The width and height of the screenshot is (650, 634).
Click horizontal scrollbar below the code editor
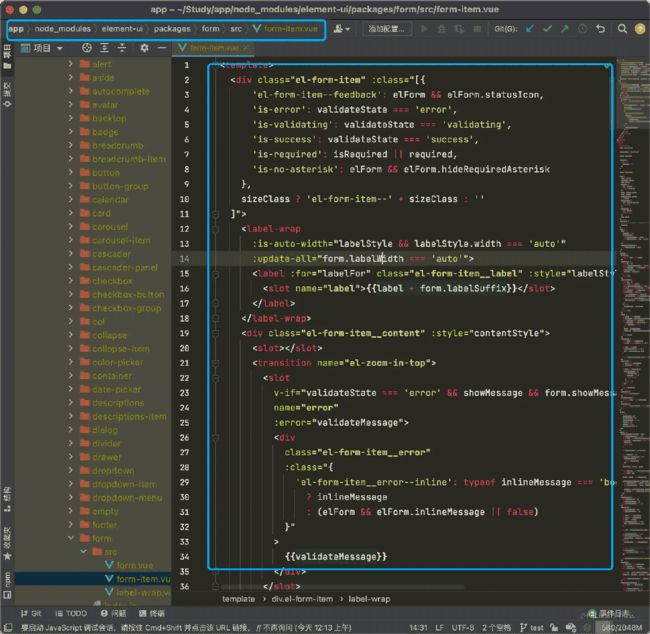[x=342, y=587]
